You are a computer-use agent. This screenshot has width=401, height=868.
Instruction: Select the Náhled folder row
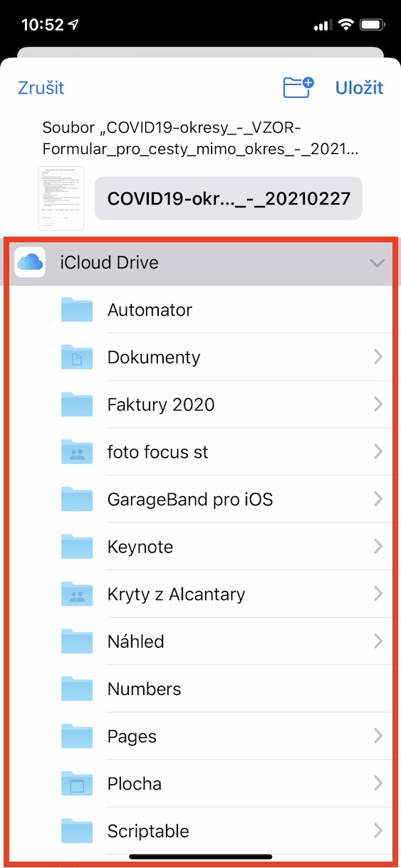200,641
